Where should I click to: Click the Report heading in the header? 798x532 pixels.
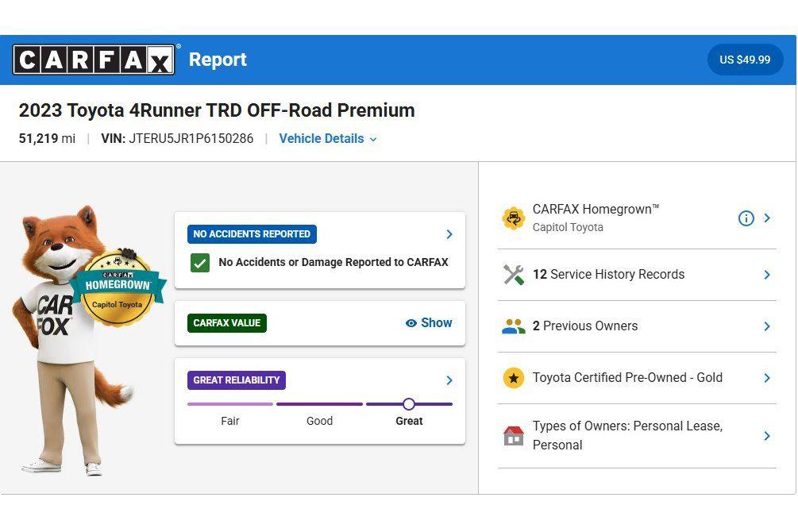(218, 60)
